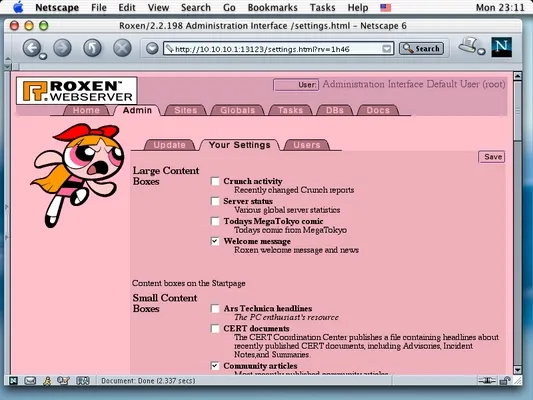Click the page's vertical scrollbar down arrow
Image resolution: width=533 pixels, height=400 pixels.
(x=517, y=370)
